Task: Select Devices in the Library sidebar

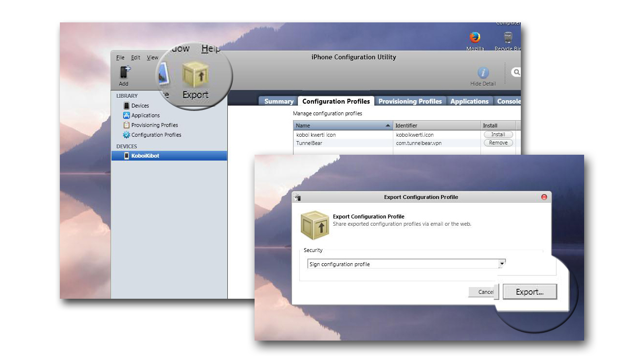Action: click(140, 106)
